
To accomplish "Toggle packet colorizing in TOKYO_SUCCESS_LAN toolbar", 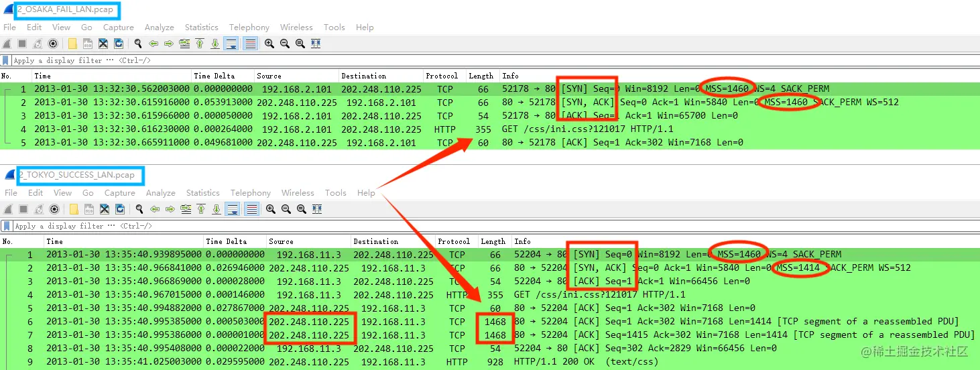I will 251,209.
